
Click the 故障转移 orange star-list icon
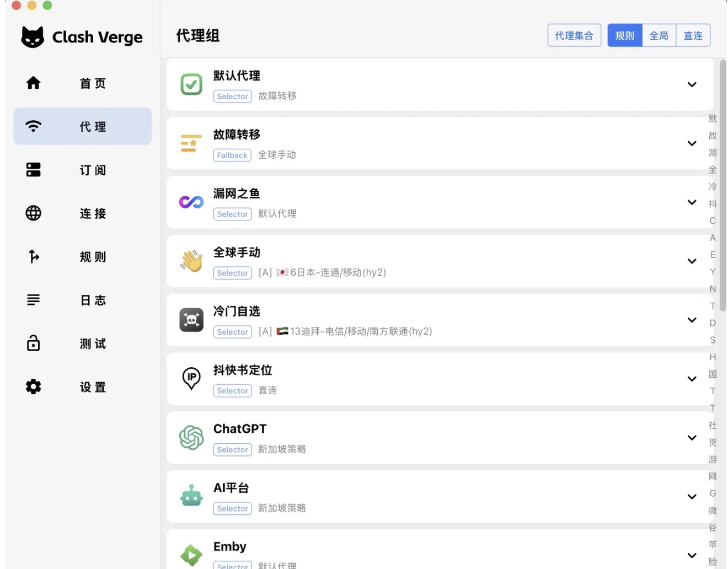click(x=191, y=143)
